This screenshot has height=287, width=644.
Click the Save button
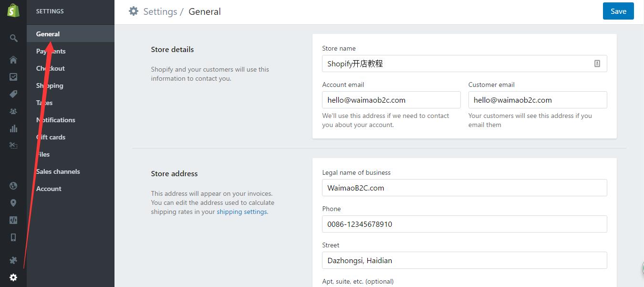point(618,11)
